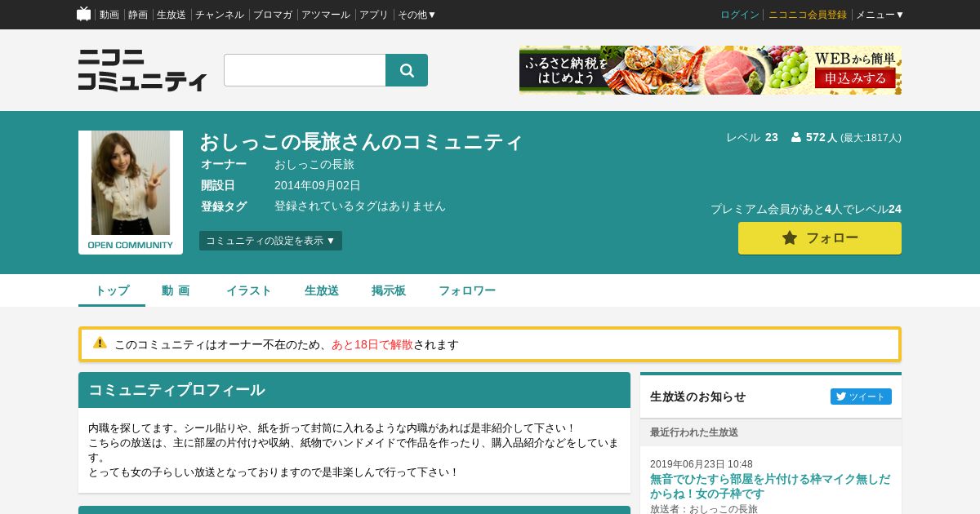Click the 開設日 value 2014年09月02日
This screenshot has width=980, height=514.
pos(318,185)
